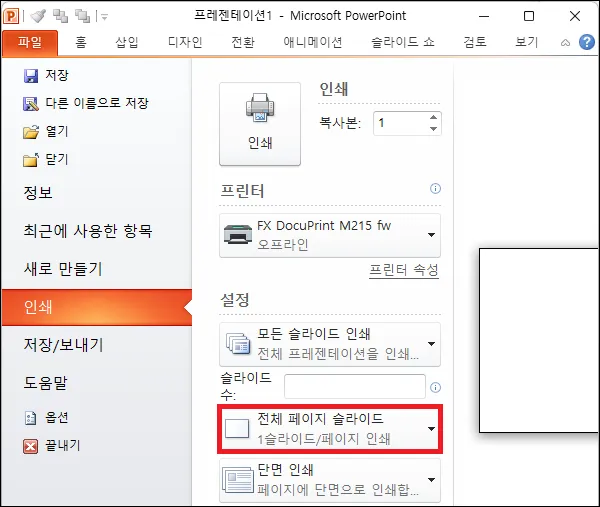Click the blue help question mark icon
600x507 pixels.
point(587,42)
